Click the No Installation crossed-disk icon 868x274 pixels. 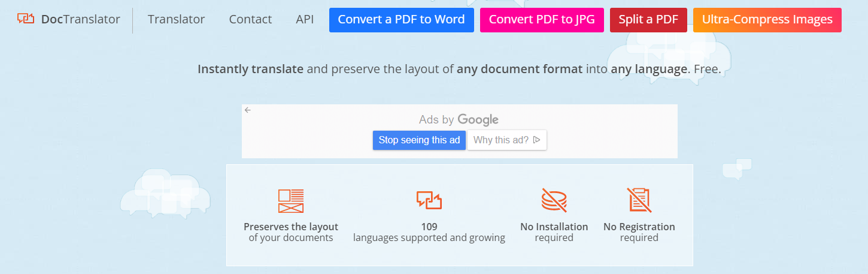[554, 200]
